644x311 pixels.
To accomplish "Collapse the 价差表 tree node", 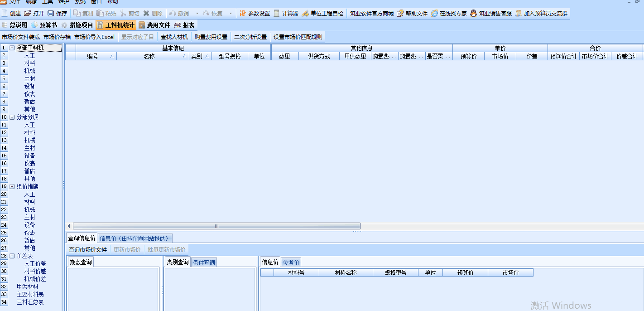I will point(12,256).
